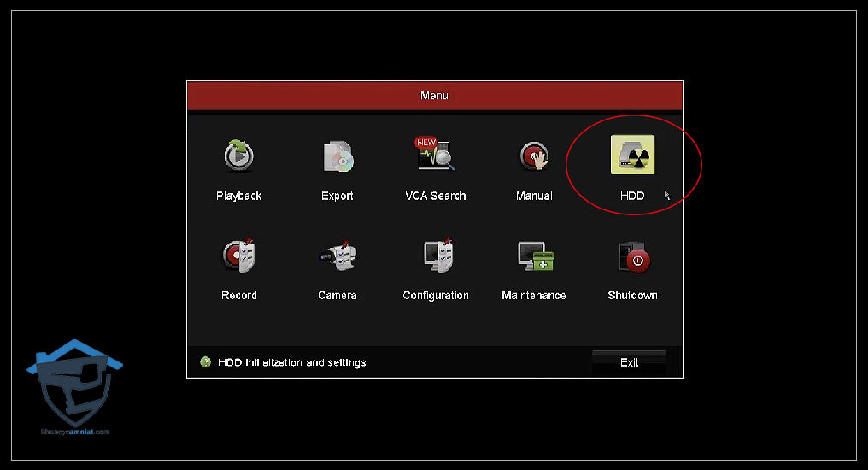Open the highlighted HDD icon
868x470 pixels.
[632, 156]
